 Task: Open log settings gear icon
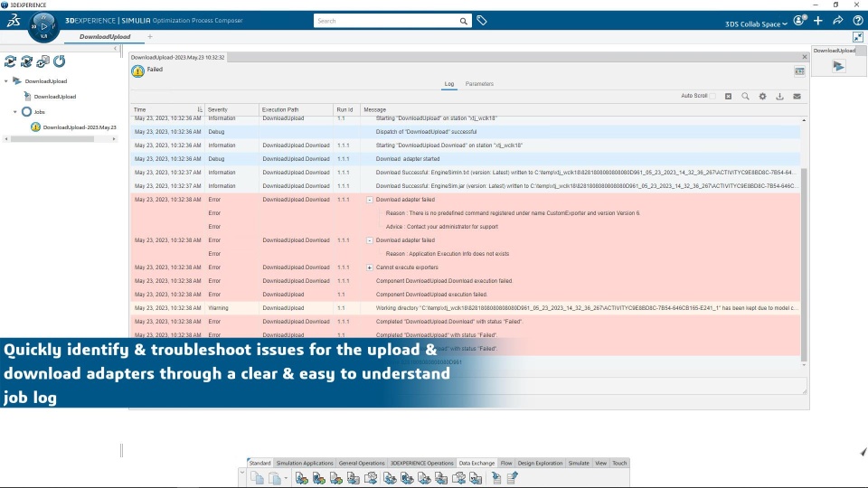(x=762, y=97)
